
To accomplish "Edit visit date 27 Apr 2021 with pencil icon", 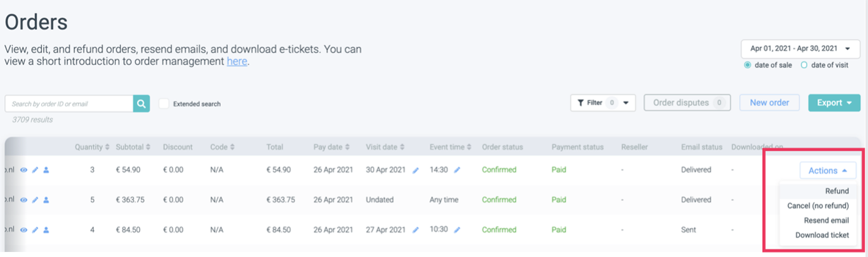I will click(x=416, y=230).
